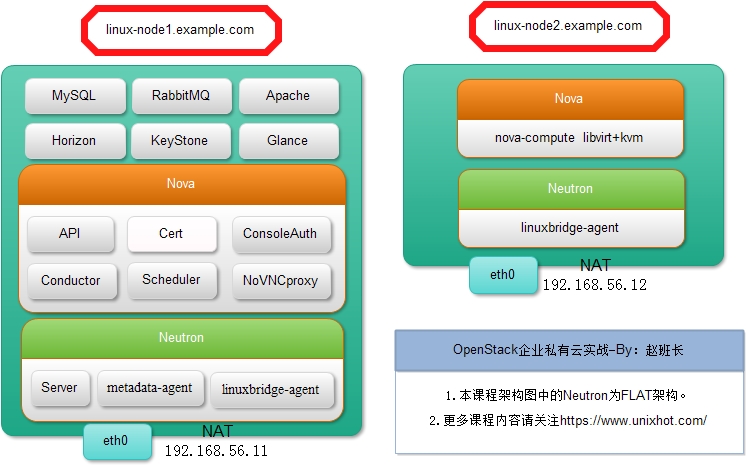The width and height of the screenshot is (747, 466).
Task: Select the ConsoleAuth box
Action: (x=281, y=234)
